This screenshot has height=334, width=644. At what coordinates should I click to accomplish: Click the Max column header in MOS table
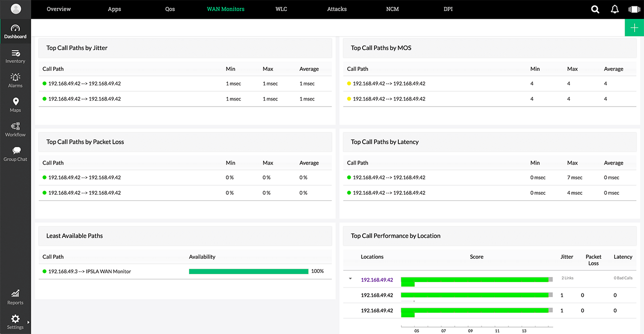(573, 69)
